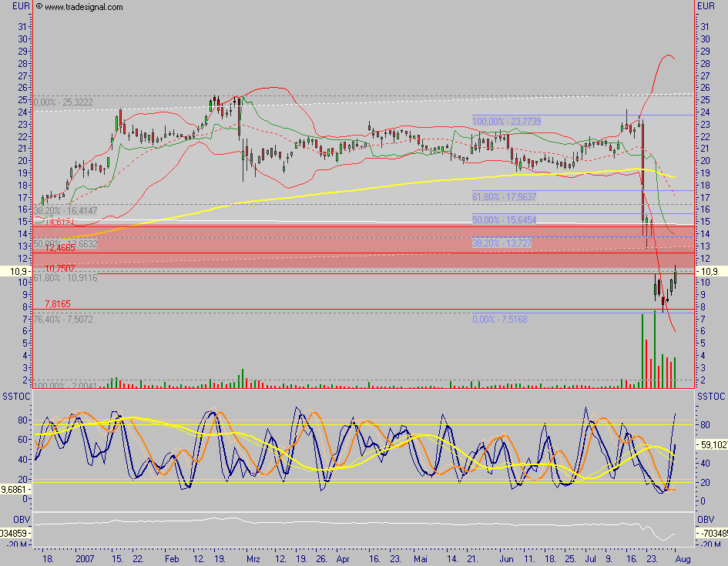Select the 50,00% - 15,6454 Fibonacci level label
This screenshot has width=728, height=566.
pyautogui.click(x=505, y=221)
